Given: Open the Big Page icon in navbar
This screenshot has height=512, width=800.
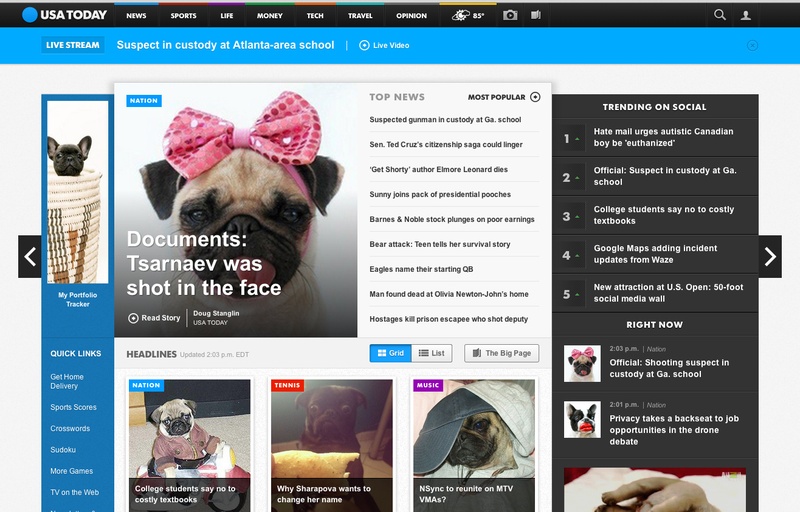Looking at the screenshot, I should [535, 15].
